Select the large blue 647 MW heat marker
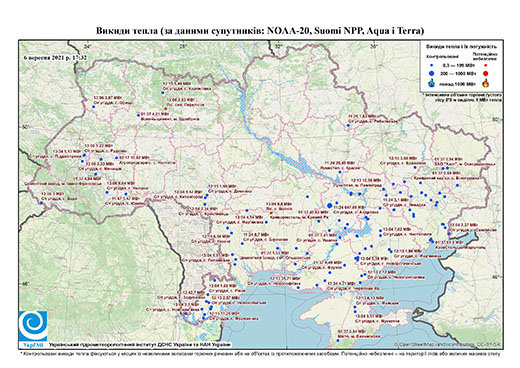The height and width of the screenshot is (368, 520). pyautogui.click(x=330, y=205)
